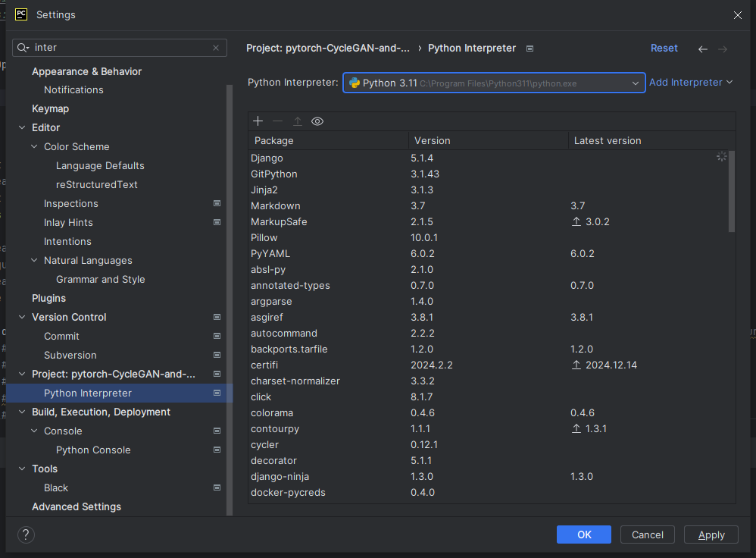Go back to previous settings page
The width and height of the screenshot is (756, 558).
pos(703,49)
